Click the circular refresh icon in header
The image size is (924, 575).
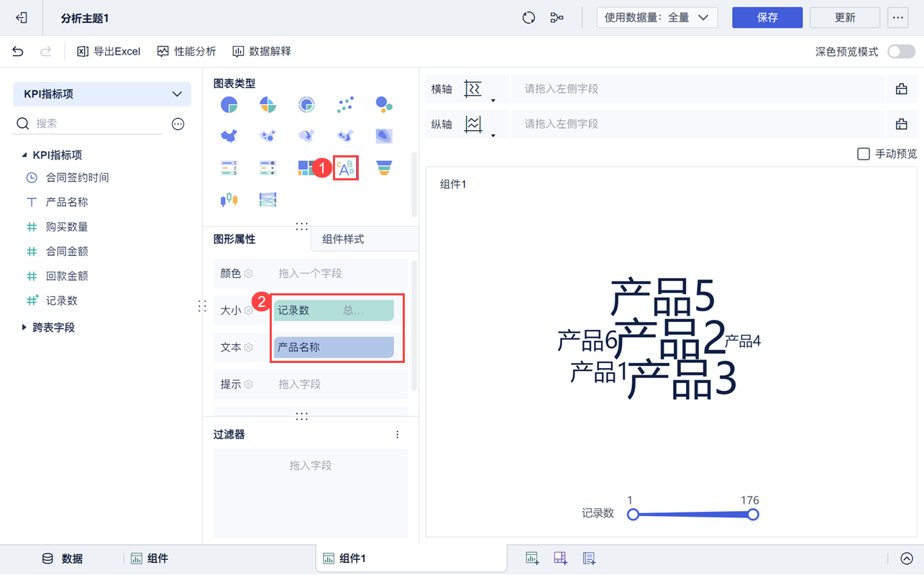529,18
